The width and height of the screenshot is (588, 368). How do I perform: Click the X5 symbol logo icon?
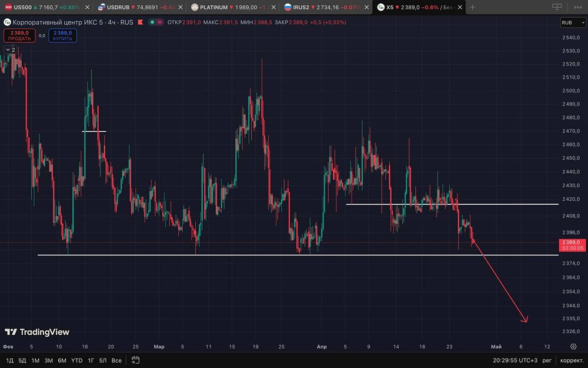pyautogui.click(x=7, y=22)
